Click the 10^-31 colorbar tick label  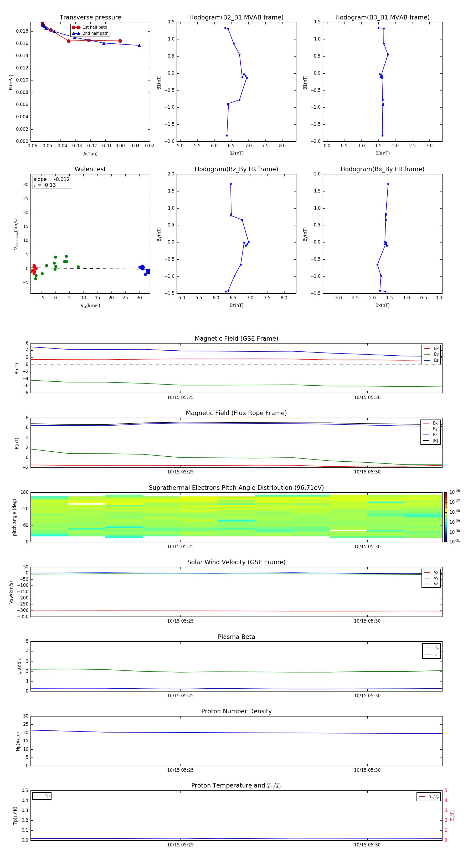coord(455,542)
